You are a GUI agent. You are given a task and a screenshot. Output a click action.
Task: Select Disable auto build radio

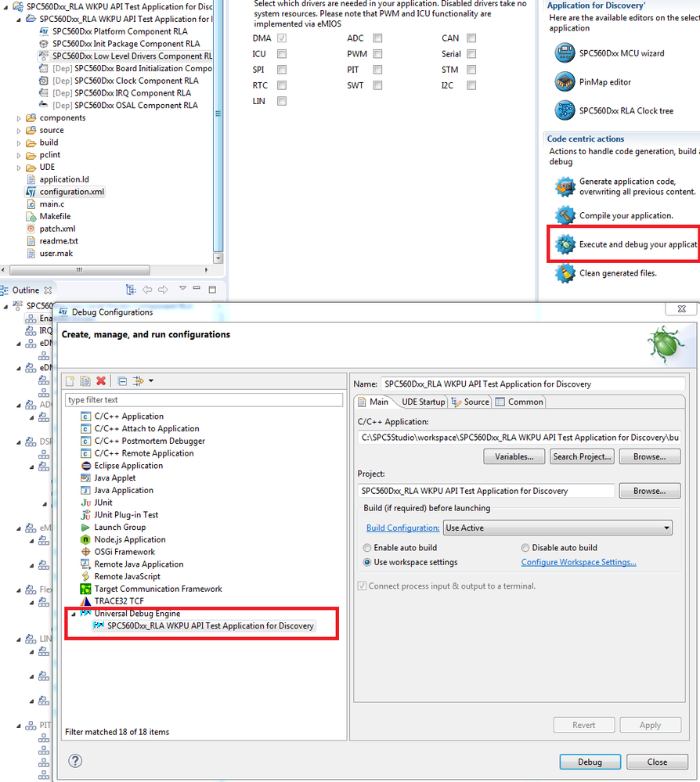pos(525,548)
